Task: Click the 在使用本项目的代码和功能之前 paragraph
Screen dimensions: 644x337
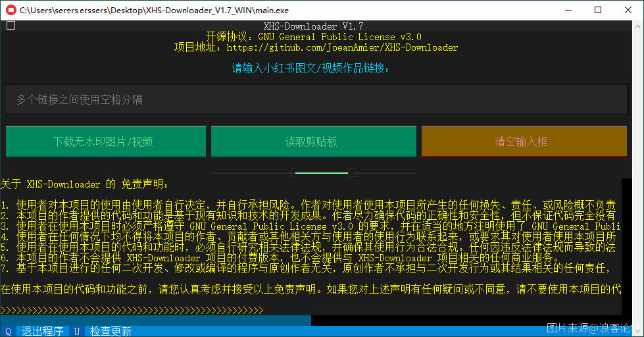Action: tap(310, 290)
